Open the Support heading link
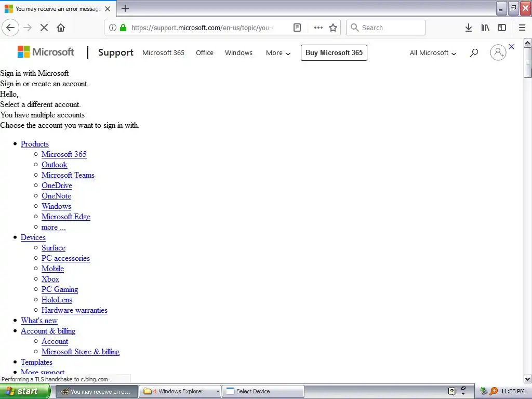The image size is (532, 399). (x=116, y=52)
